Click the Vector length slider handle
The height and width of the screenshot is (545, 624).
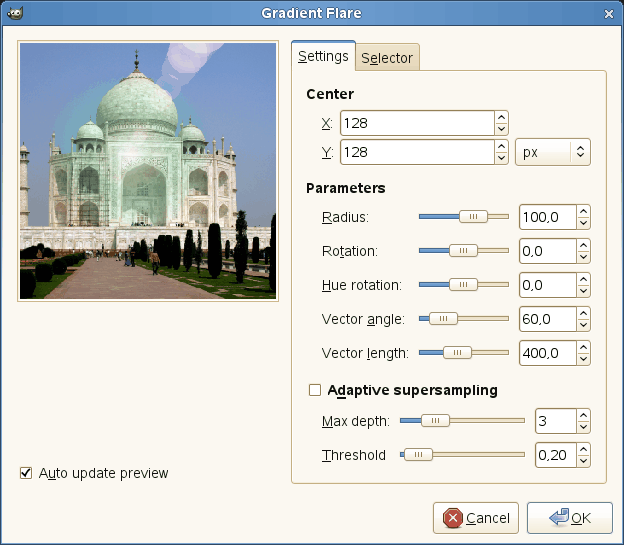pos(457,353)
